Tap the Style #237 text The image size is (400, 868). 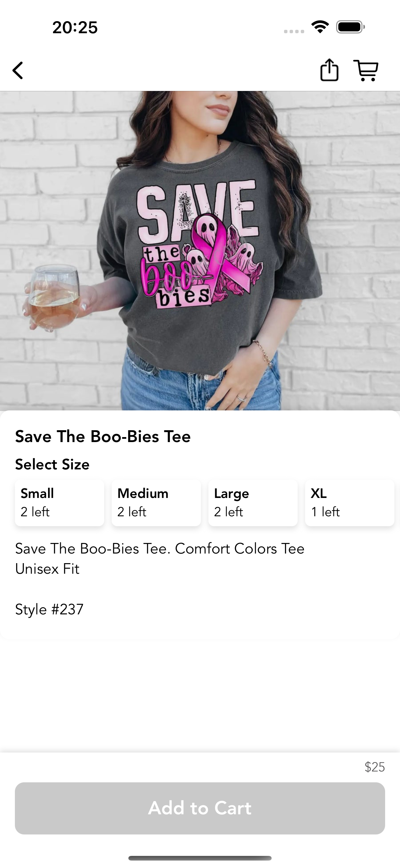(49, 609)
